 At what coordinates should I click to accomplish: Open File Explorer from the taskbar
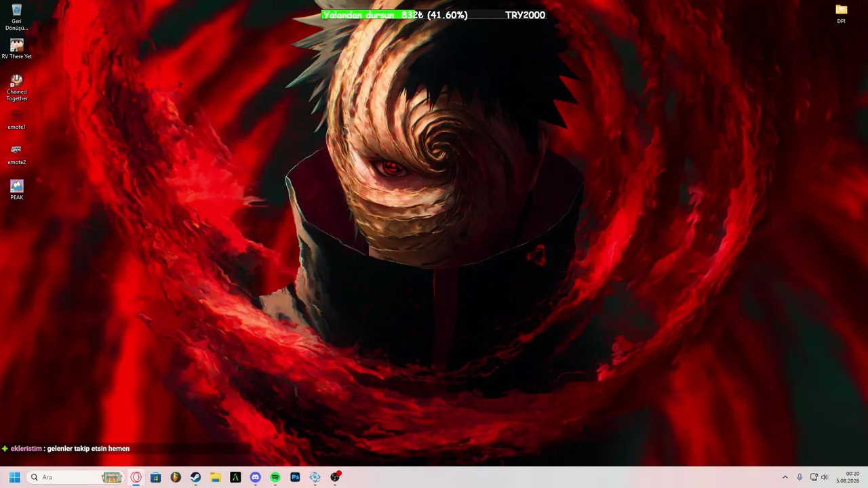point(216,477)
